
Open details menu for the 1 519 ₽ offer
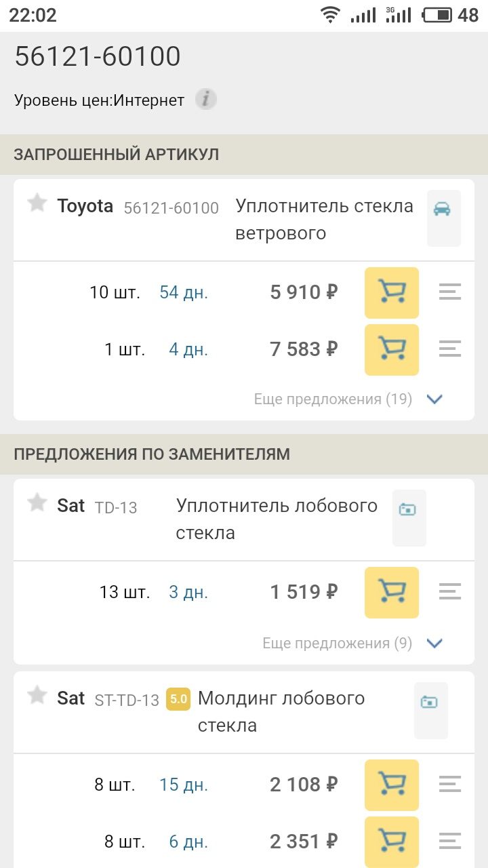(x=450, y=593)
